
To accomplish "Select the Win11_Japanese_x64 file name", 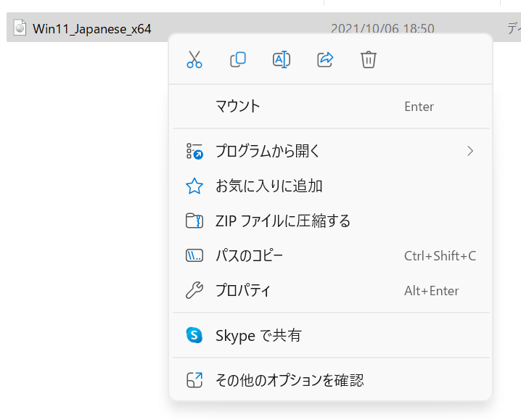I will click(x=92, y=29).
